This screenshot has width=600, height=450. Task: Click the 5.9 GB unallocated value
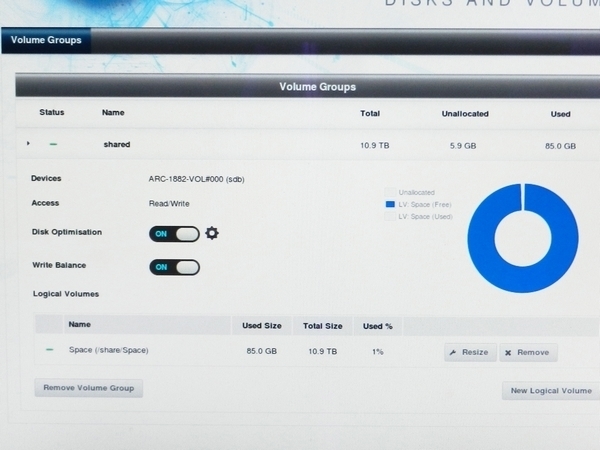tap(463, 146)
